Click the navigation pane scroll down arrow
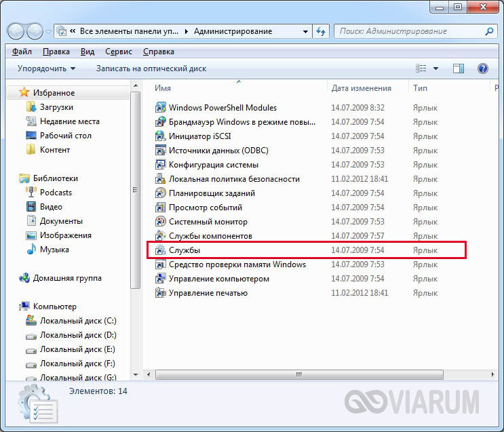Viewport: 504px width, 432px height. click(136, 375)
